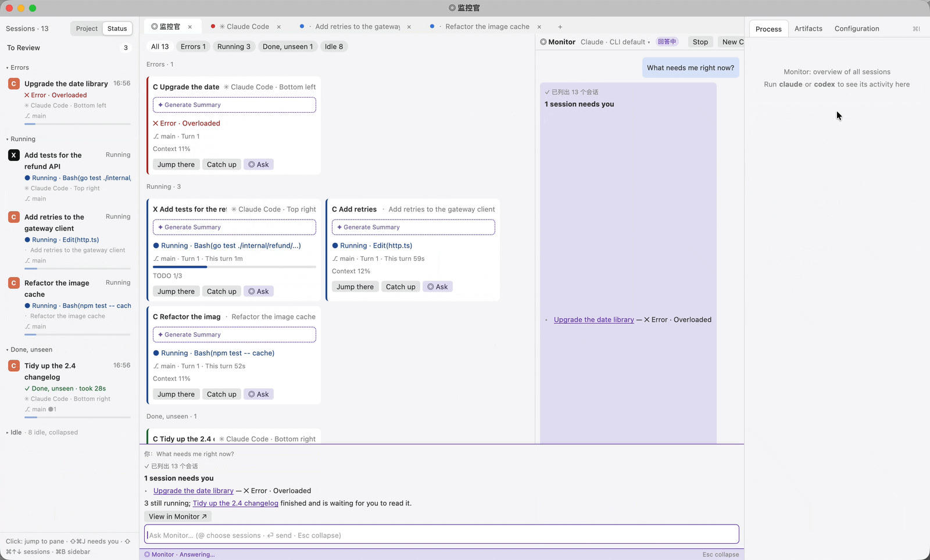The width and height of the screenshot is (930, 560).
Task: Jump there on Add retries card
Action: 355,287
